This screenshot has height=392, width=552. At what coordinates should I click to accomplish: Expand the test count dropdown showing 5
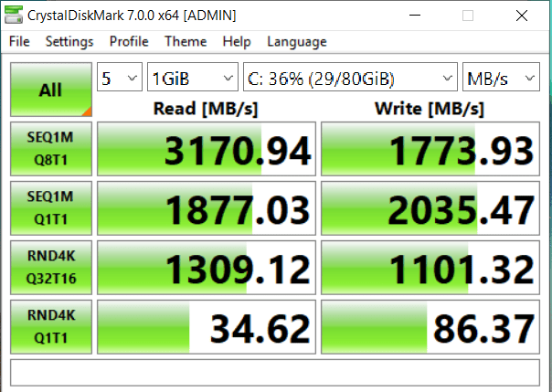(x=120, y=77)
